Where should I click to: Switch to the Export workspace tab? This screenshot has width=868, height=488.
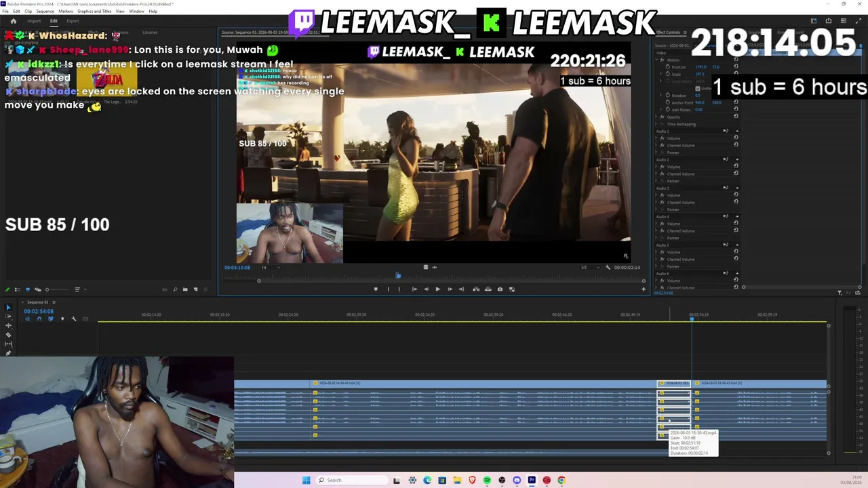click(73, 21)
